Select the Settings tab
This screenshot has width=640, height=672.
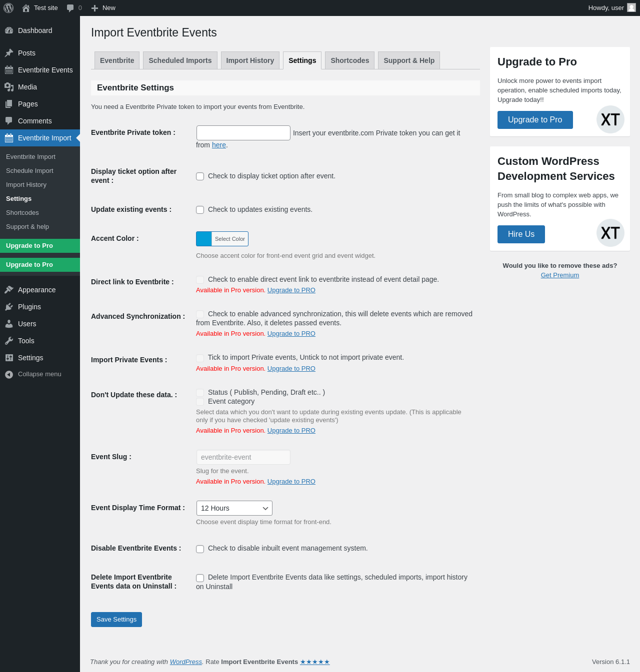tap(302, 60)
